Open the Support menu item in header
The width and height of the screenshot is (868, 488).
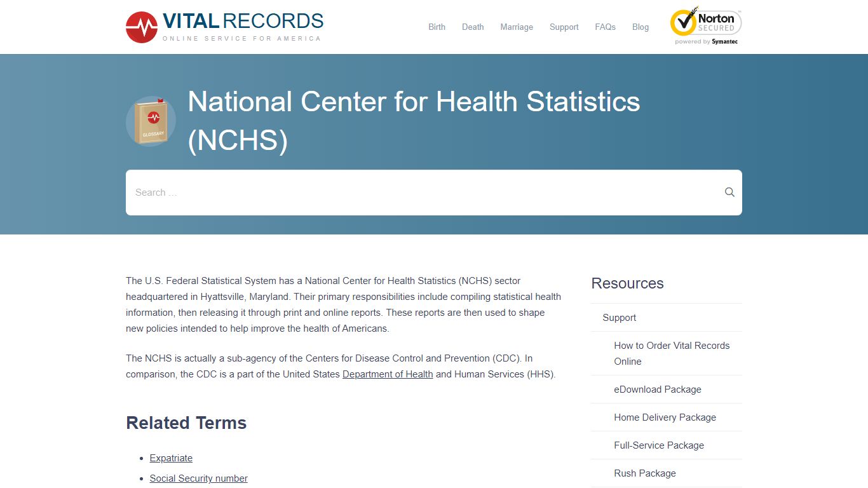564,27
